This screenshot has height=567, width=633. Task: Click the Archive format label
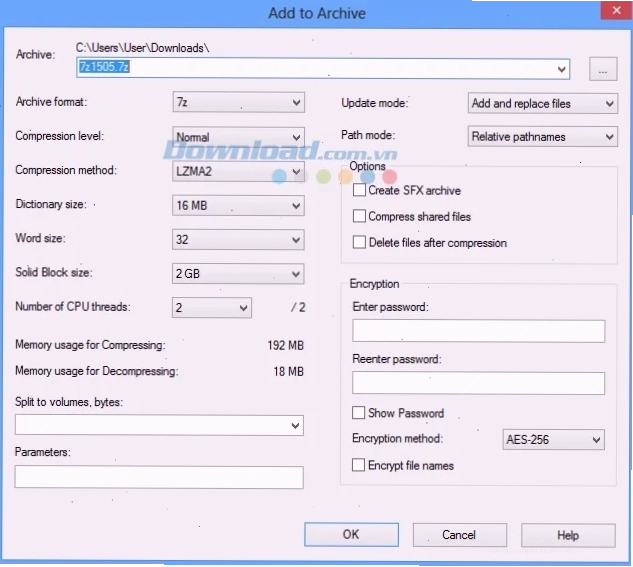point(51,102)
